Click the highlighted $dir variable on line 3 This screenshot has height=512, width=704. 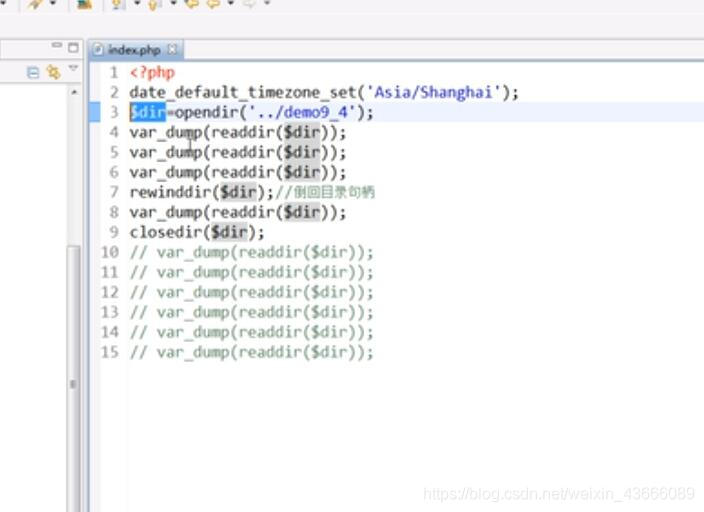point(148,112)
